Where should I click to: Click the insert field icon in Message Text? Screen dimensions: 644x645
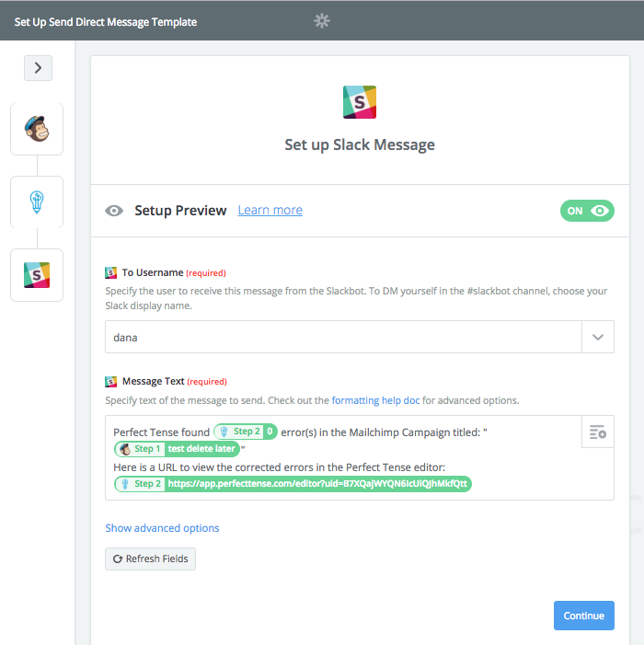pyautogui.click(x=597, y=432)
